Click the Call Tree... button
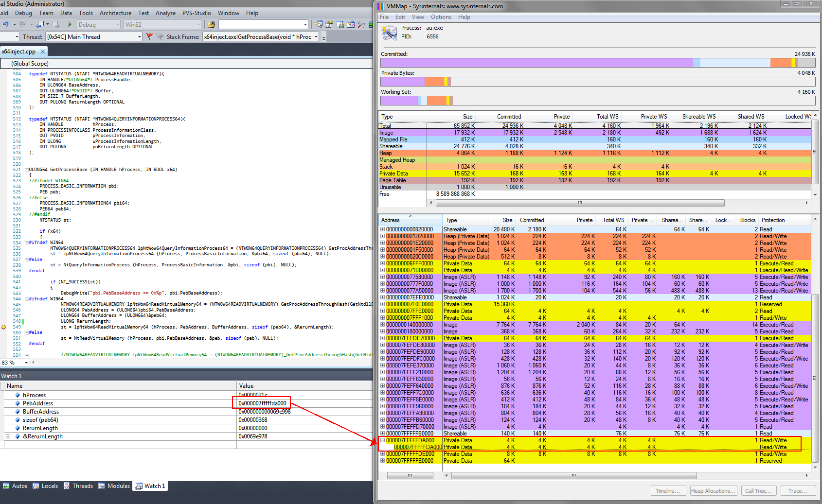Image resolution: width=822 pixels, height=504 pixels. [759, 491]
